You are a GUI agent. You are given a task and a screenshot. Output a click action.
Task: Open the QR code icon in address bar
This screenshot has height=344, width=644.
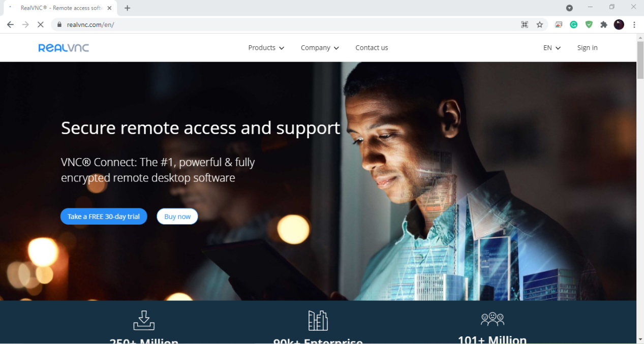525,24
